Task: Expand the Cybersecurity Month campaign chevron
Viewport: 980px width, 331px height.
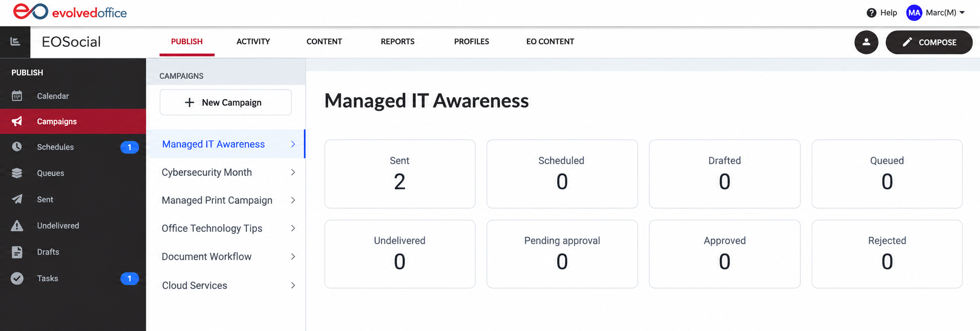Action: (x=293, y=173)
